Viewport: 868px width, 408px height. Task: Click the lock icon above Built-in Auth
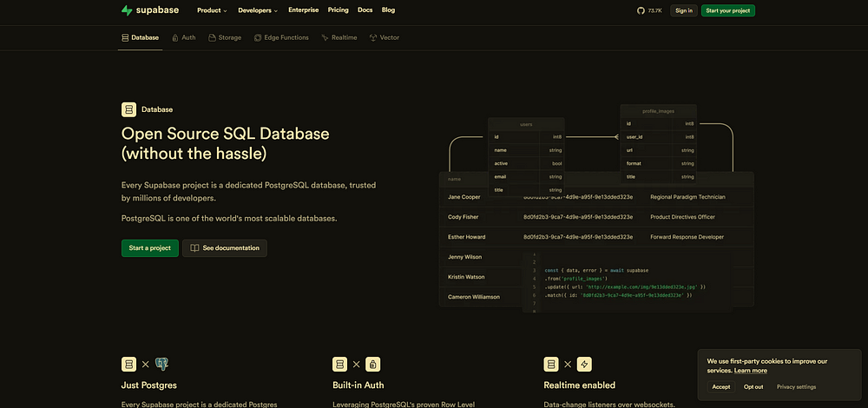[x=373, y=364]
